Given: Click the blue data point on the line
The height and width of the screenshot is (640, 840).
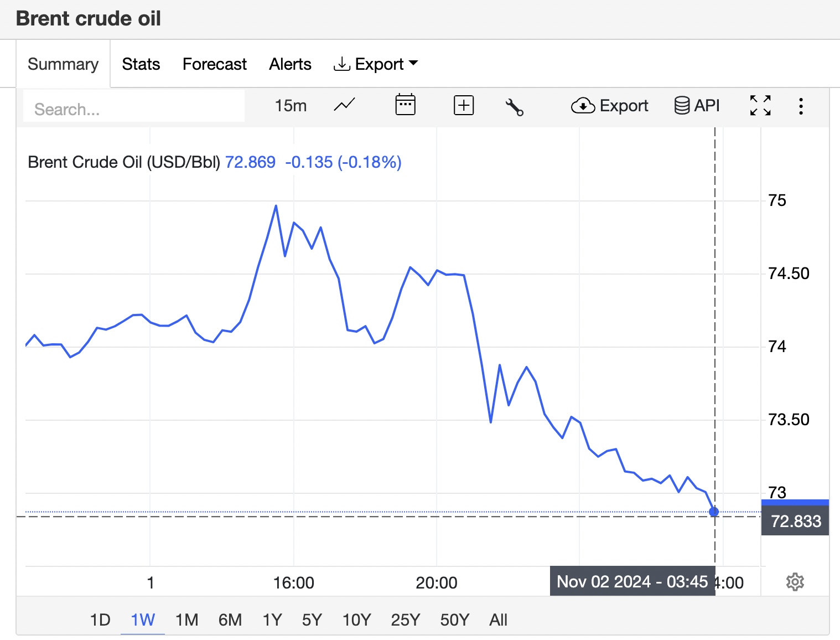Looking at the screenshot, I should pos(714,512).
